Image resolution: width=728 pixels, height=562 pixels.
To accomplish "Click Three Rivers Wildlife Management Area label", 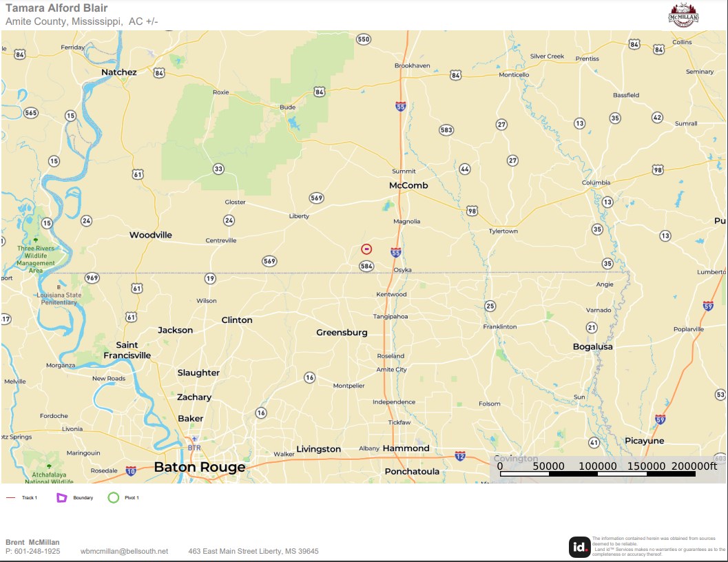I will [x=36, y=256].
